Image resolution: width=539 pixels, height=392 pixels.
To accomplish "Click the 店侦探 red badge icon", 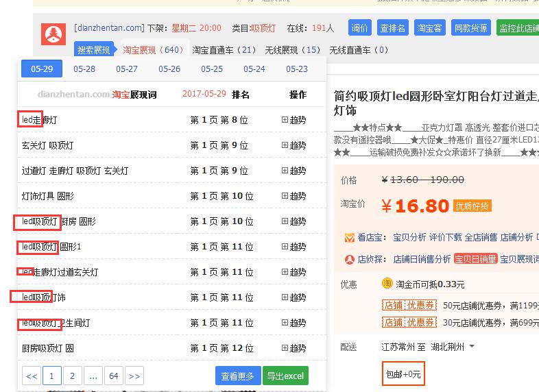I will [x=350, y=260].
